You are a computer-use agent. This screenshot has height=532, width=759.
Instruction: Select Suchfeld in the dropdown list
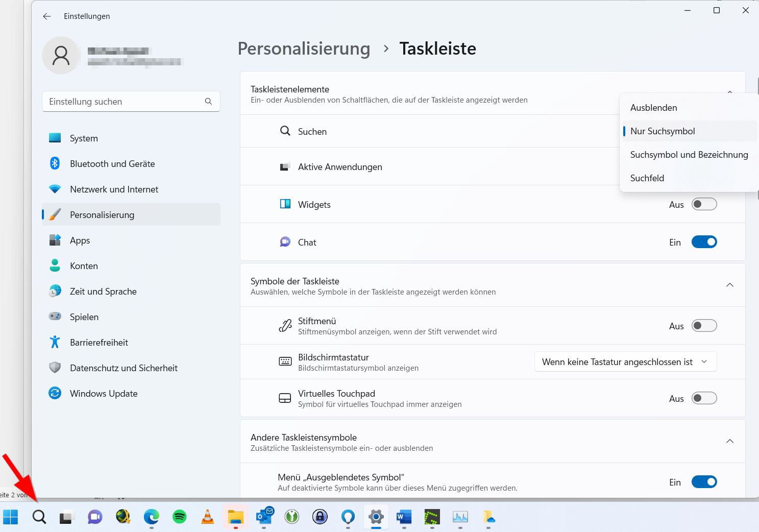pos(689,178)
